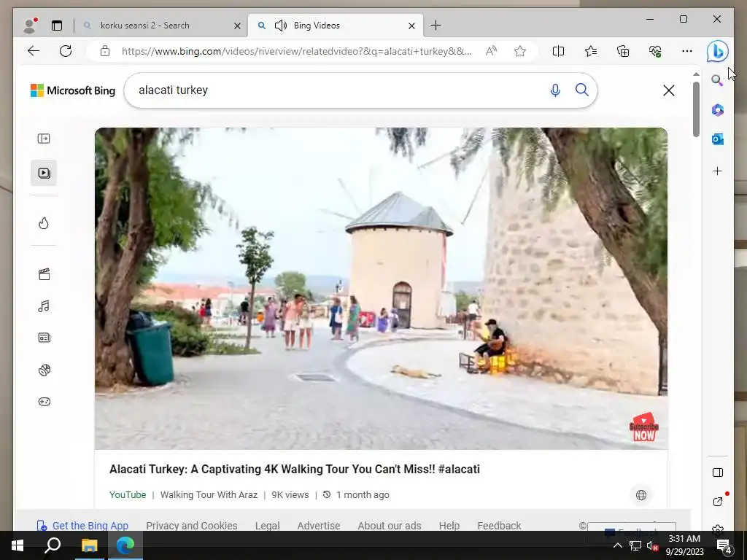Add this page to favorites star
Image resolution: width=747 pixels, height=560 pixels.
[519, 51]
